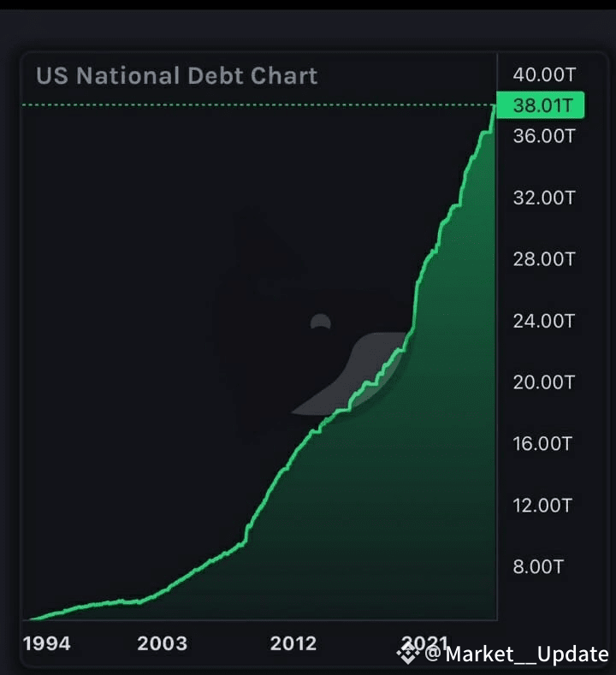This screenshot has height=675, width=616.
Task: Click the 8.00T axis label
Action: click(538, 567)
